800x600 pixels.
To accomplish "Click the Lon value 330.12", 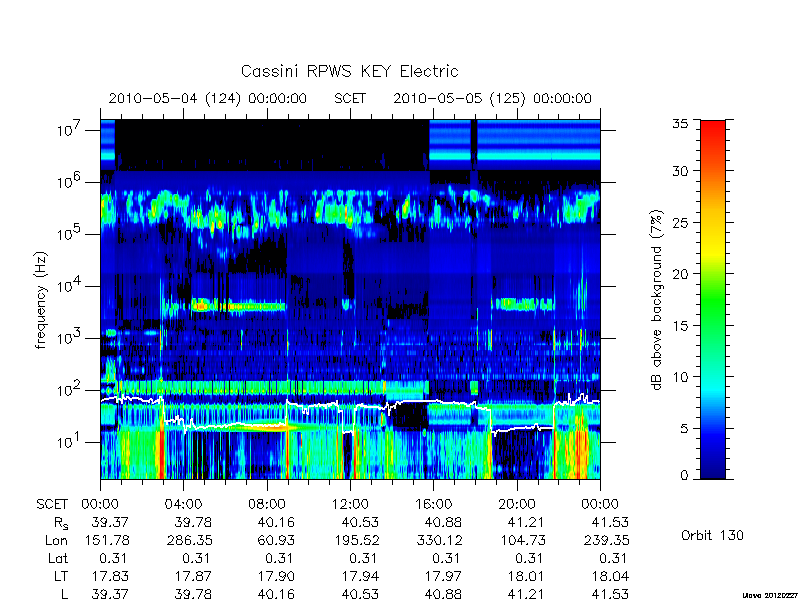I will (440, 540).
